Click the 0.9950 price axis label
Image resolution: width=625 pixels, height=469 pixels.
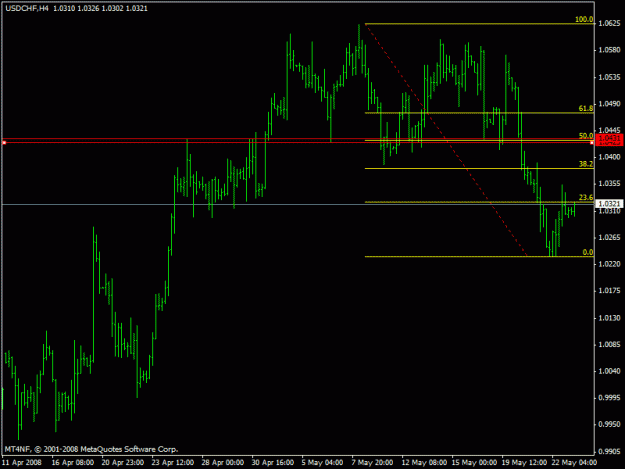609,425
